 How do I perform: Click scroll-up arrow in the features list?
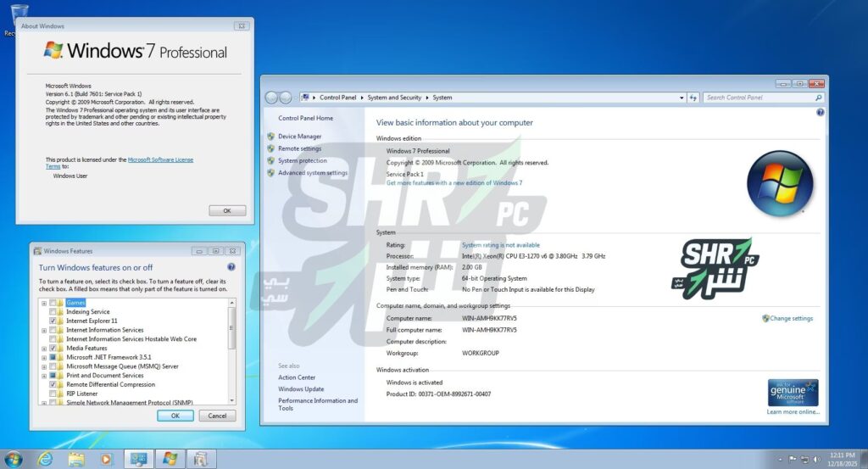point(232,303)
